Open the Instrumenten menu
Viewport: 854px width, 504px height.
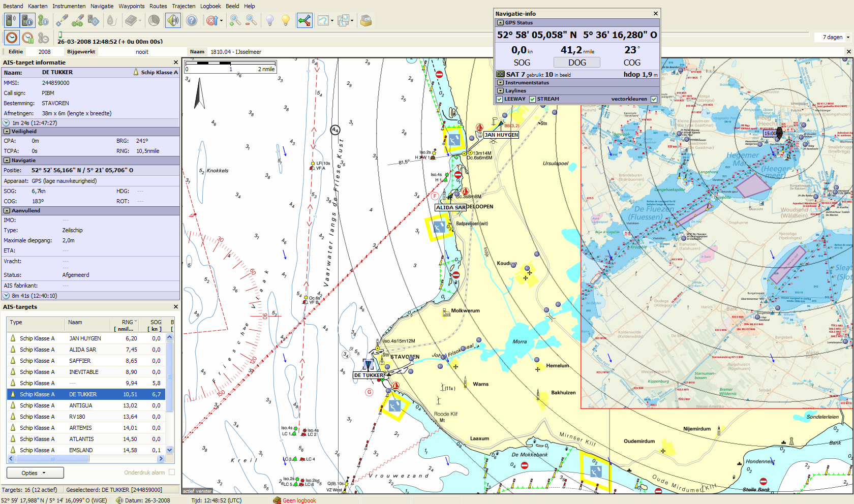(69, 6)
